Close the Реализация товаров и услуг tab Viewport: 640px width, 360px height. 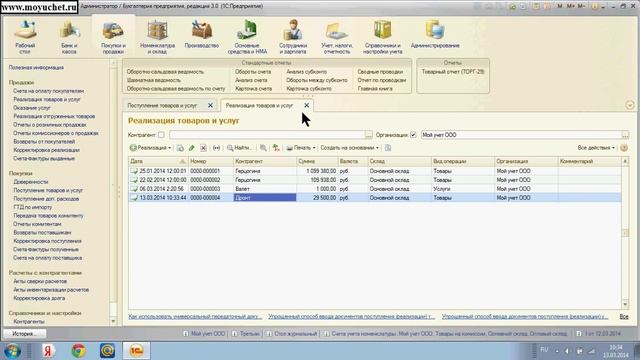(x=307, y=105)
